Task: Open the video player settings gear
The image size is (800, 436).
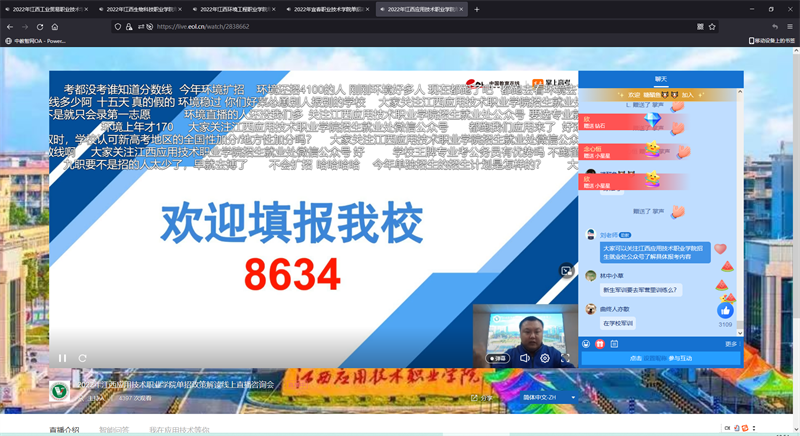Action: pos(545,358)
